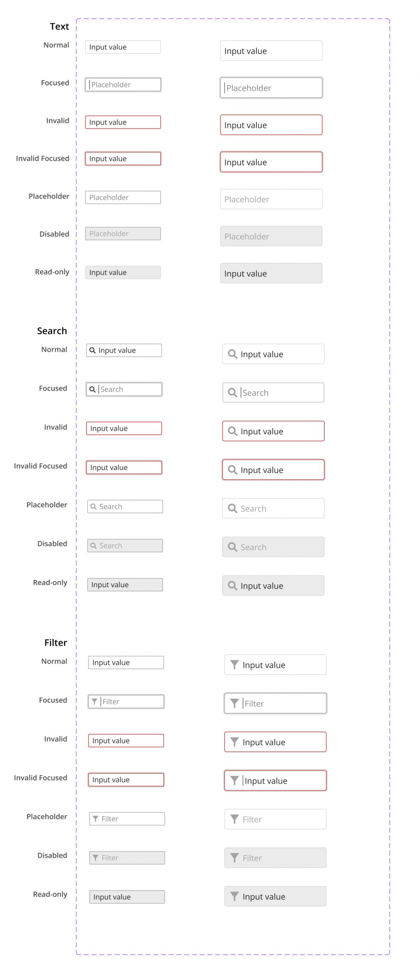The image size is (420, 980).
Task: Click magnifier icon in large Invalid search field
Action: [232, 431]
